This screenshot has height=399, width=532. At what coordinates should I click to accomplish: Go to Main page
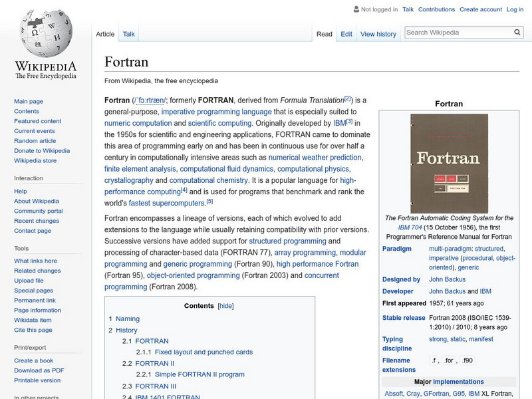pos(29,101)
